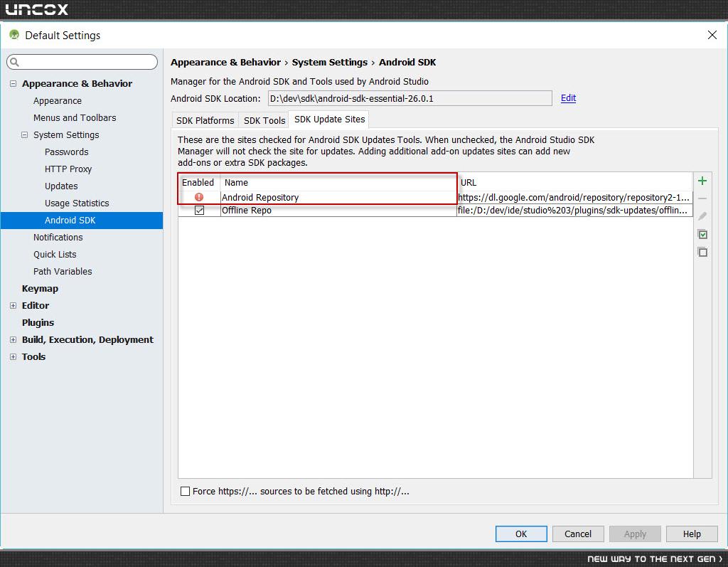Screen dimensions: 728x567
Task: Click the pencil edit site icon
Action: pyautogui.click(x=702, y=216)
